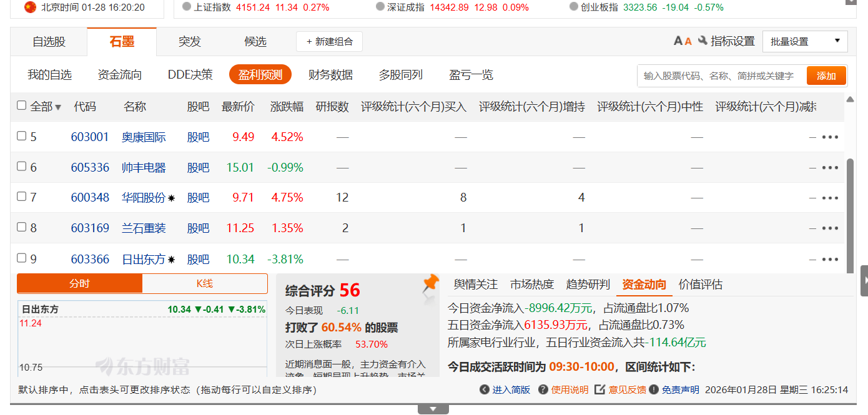Check the box for row 6 帅丰电器
The height and width of the screenshot is (415, 868).
click(21, 166)
